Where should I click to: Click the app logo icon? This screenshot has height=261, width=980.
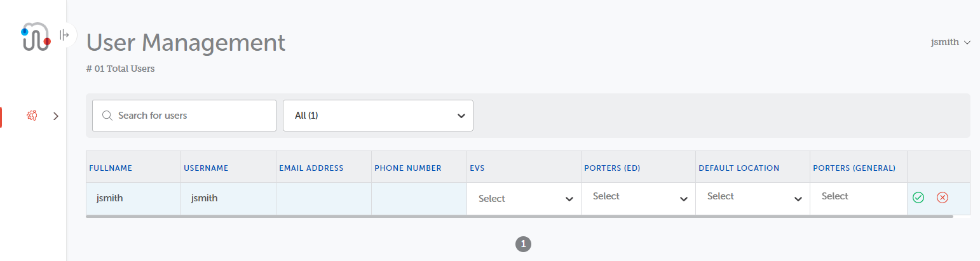pos(36,37)
